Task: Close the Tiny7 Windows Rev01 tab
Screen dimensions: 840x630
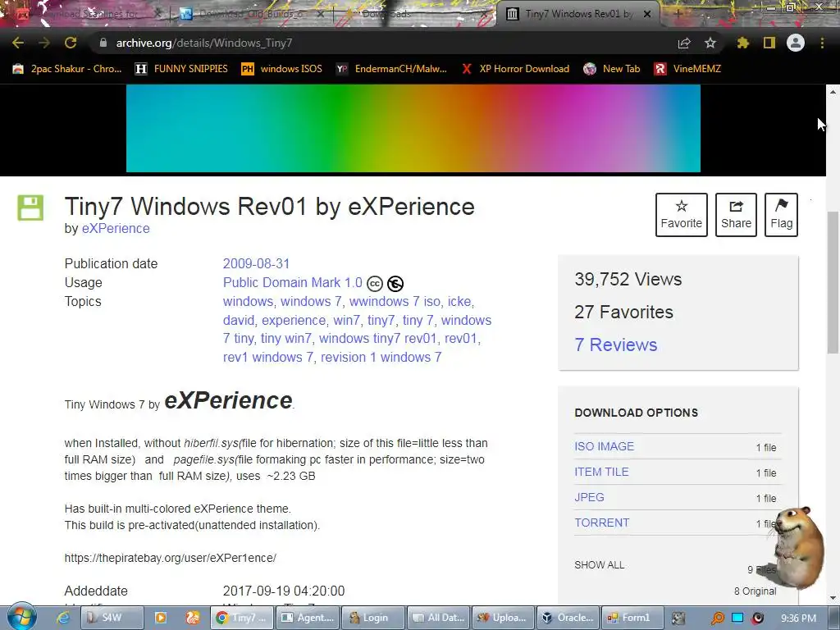Action: 647,14
